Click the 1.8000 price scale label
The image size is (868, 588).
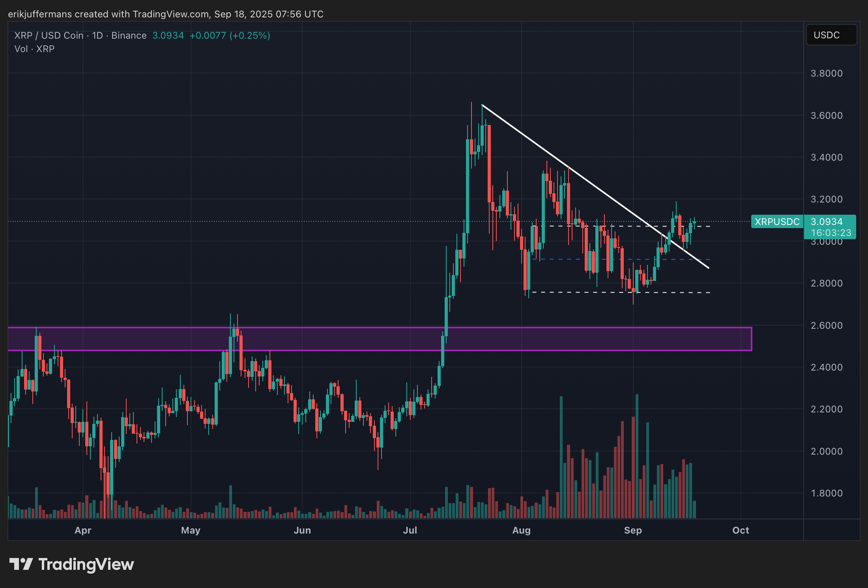(x=826, y=493)
